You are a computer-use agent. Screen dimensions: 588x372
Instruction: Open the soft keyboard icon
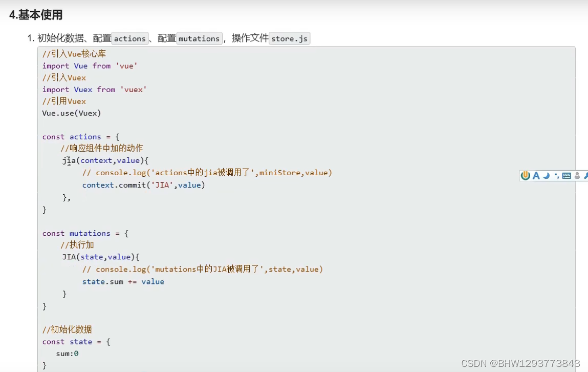tap(567, 175)
